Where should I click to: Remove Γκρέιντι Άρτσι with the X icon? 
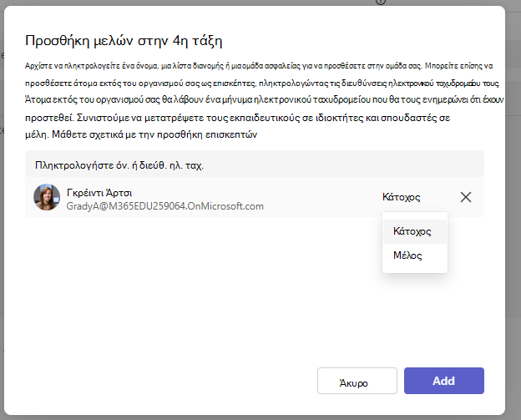coord(466,197)
